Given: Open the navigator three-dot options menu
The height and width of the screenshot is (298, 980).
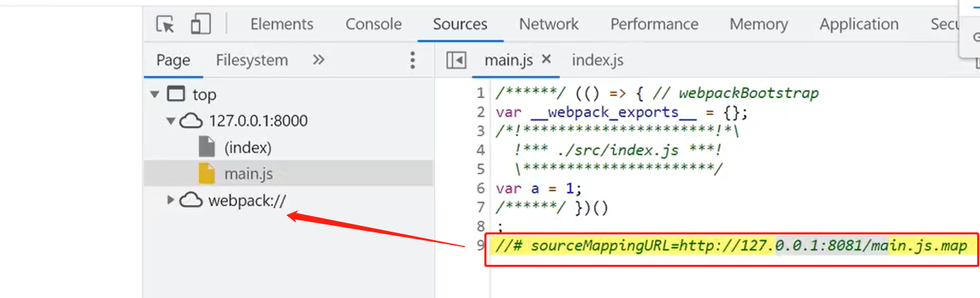Looking at the screenshot, I should (x=413, y=61).
